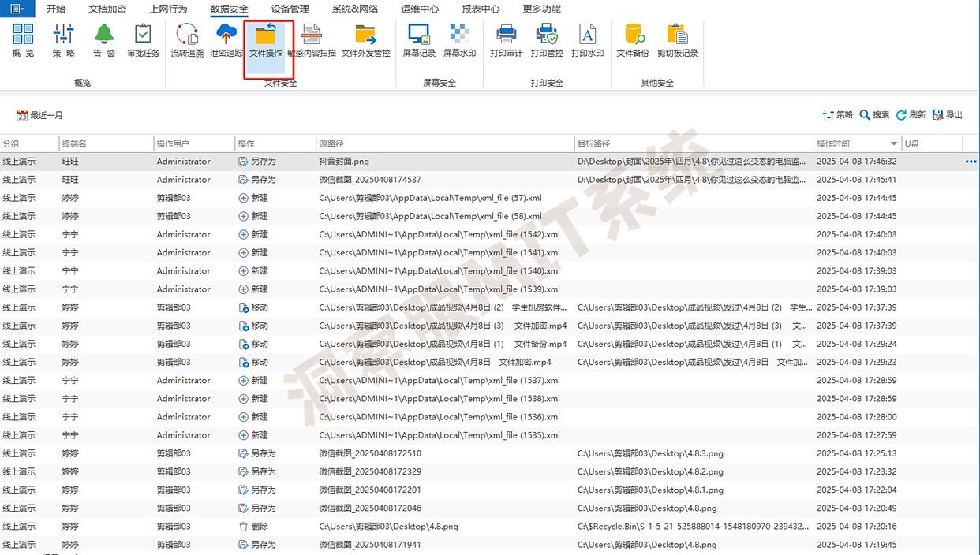The image size is (980, 555).
Task: Open 打印管控 print control icon
Action: pos(547,40)
